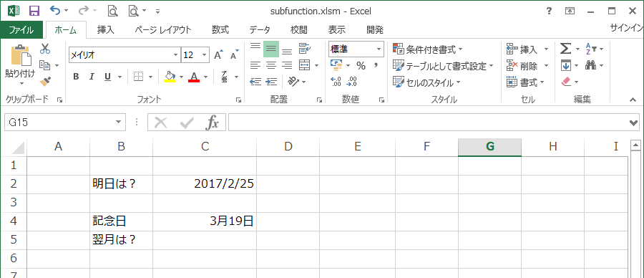Click the Format Painter brush icon
Screen dimensions: 644x278
(45, 81)
